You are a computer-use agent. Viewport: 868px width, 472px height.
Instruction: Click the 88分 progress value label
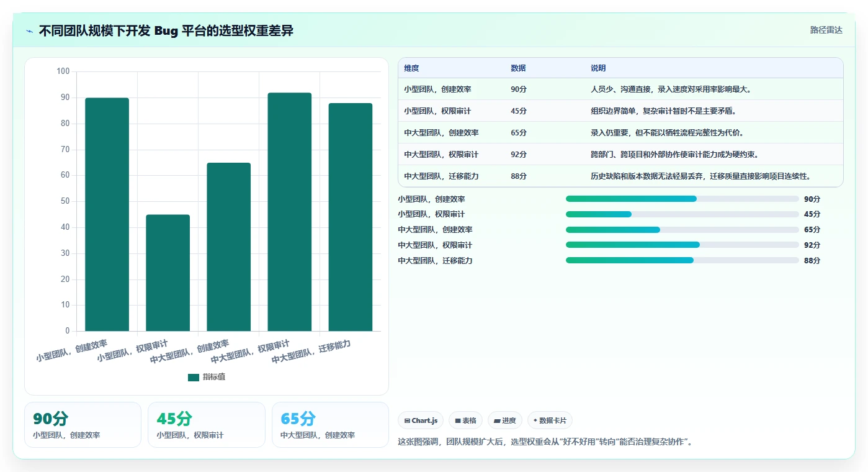click(x=812, y=261)
